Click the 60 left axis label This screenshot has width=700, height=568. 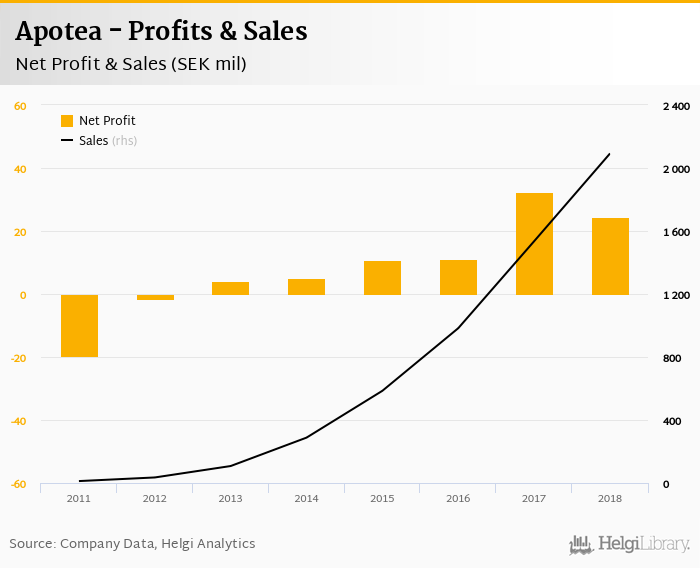(20, 106)
